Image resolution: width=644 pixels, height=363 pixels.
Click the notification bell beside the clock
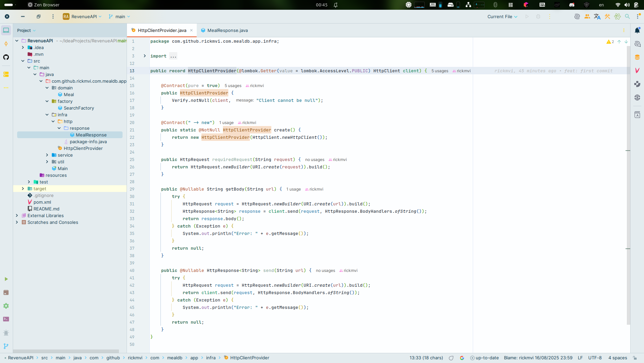335,5
